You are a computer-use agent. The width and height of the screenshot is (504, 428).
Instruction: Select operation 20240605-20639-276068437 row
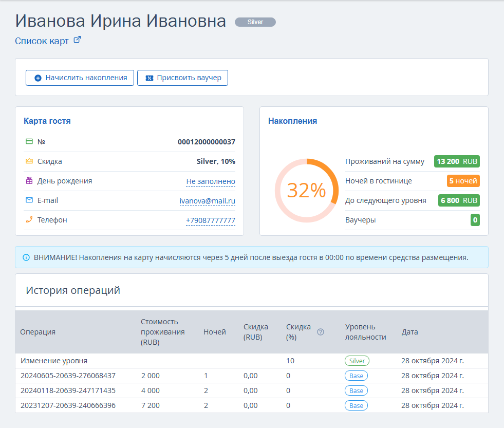pos(252,376)
